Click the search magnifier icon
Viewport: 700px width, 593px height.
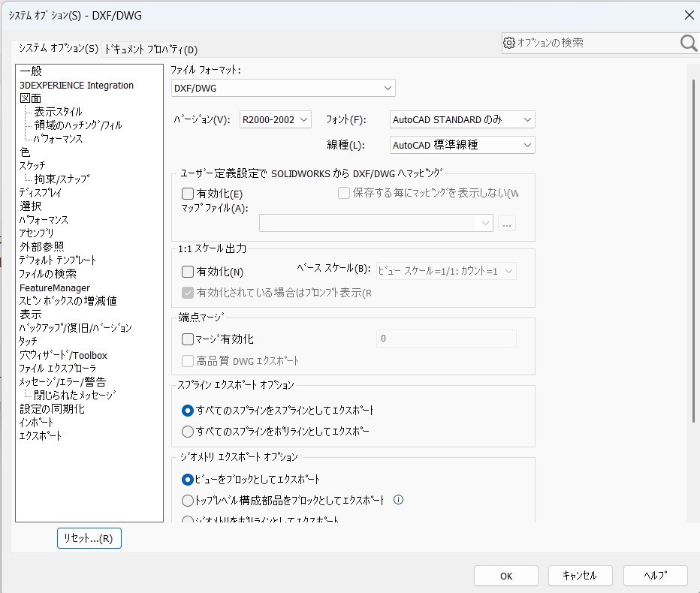coord(688,43)
